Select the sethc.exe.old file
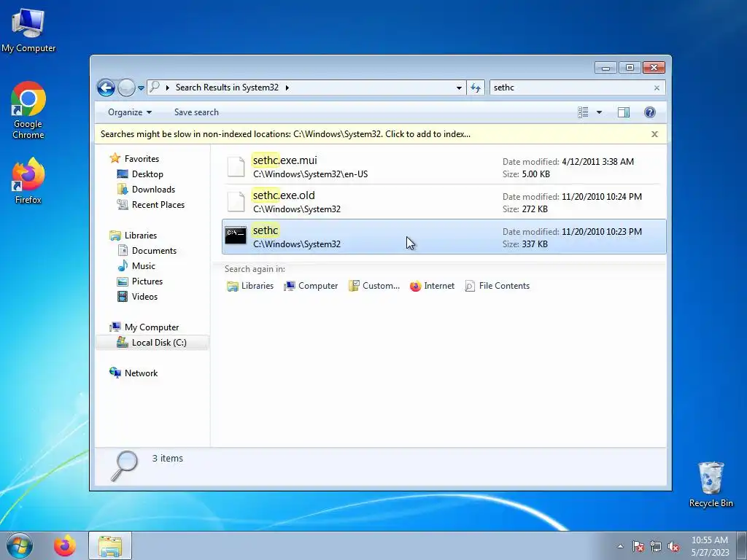 pos(444,202)
